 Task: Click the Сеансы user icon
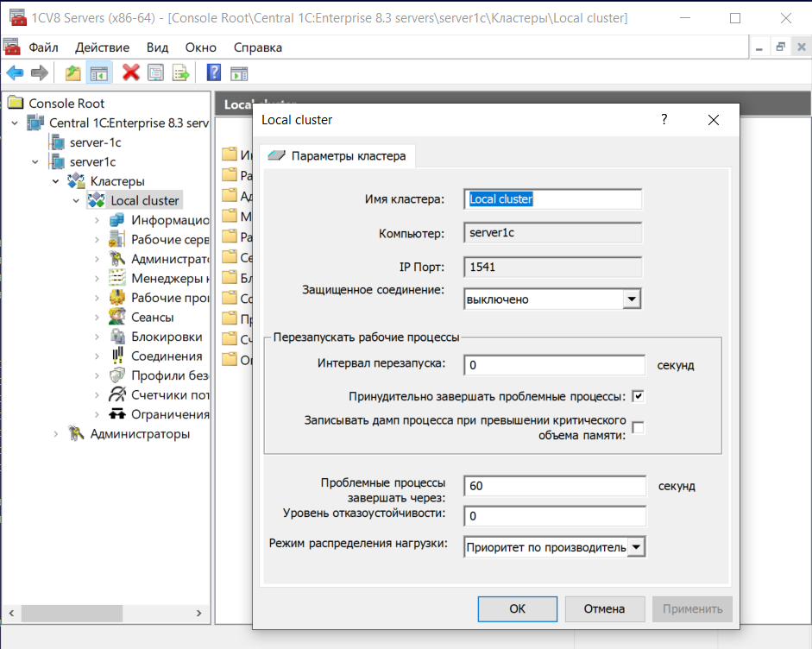click(117, 317)
